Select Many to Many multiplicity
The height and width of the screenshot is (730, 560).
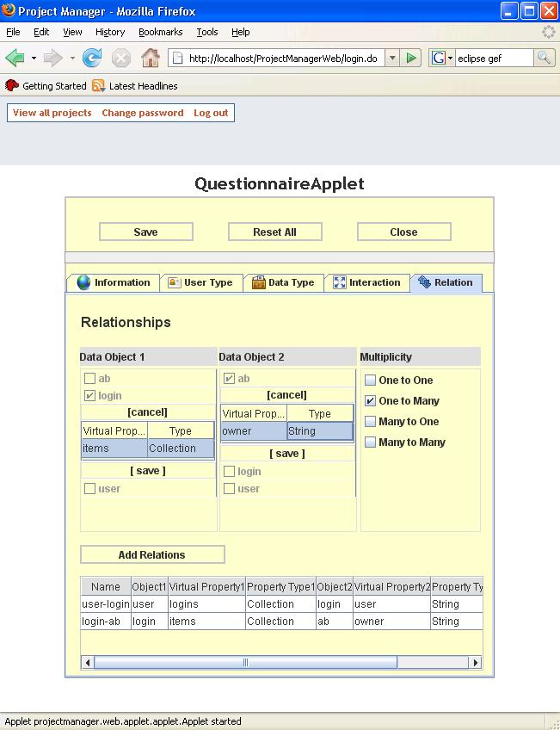coord(370,442)
